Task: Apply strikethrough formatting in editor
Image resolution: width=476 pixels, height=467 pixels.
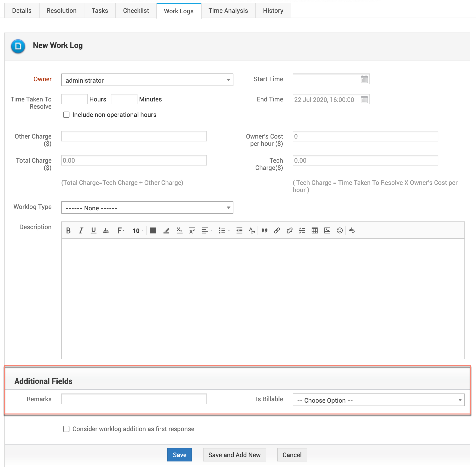Action: (x=106, y=231)
